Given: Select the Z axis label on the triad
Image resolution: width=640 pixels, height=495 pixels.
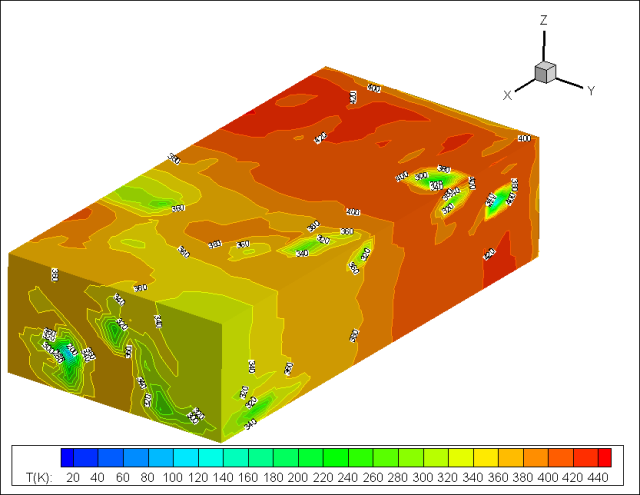Looking at the screenshot, I should [x=543, y=20].
